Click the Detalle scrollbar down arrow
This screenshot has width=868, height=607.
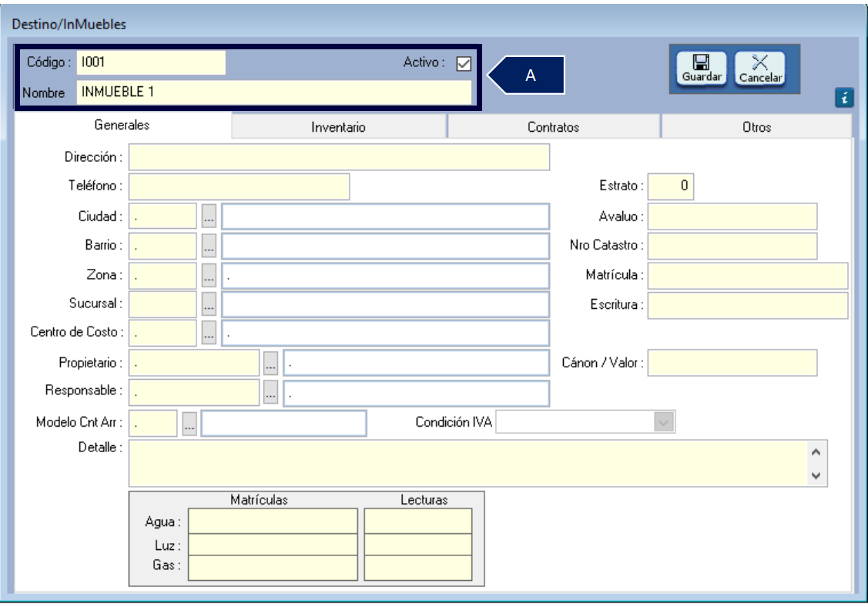point(816,475)
